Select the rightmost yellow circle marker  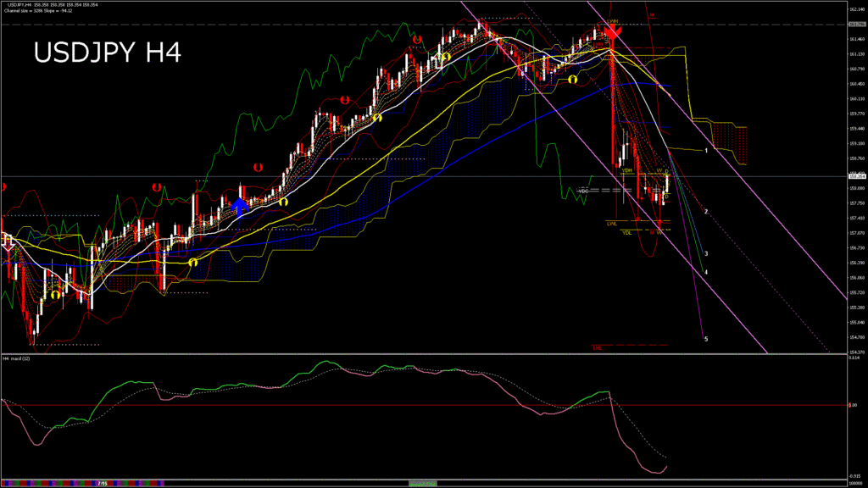tap(573, 79)
